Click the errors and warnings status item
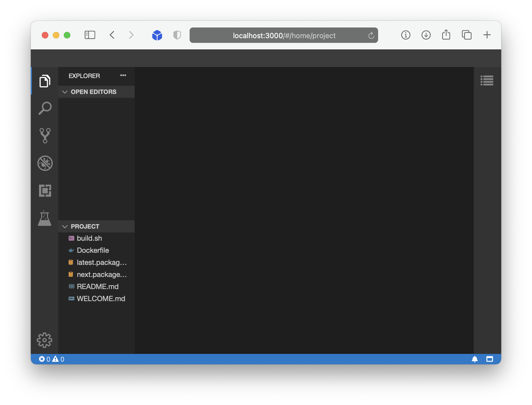The image size is (532, 405). (x=52, y=359)
